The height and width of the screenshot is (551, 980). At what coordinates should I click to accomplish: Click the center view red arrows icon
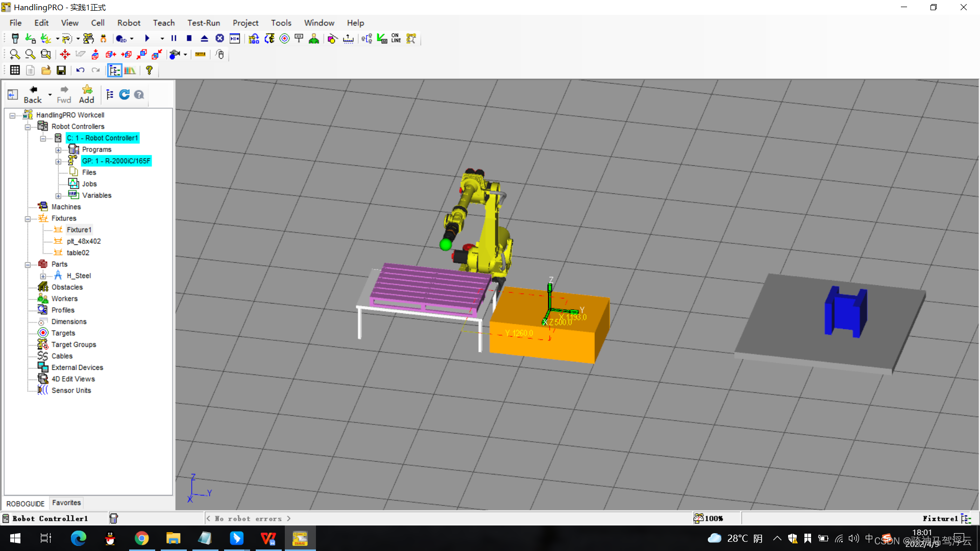(65, 55)
